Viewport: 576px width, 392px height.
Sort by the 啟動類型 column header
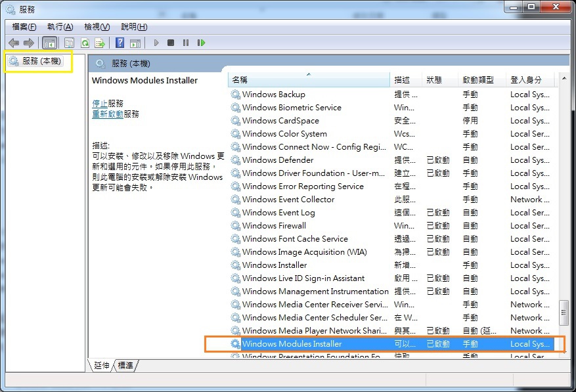tap(481, 79)
